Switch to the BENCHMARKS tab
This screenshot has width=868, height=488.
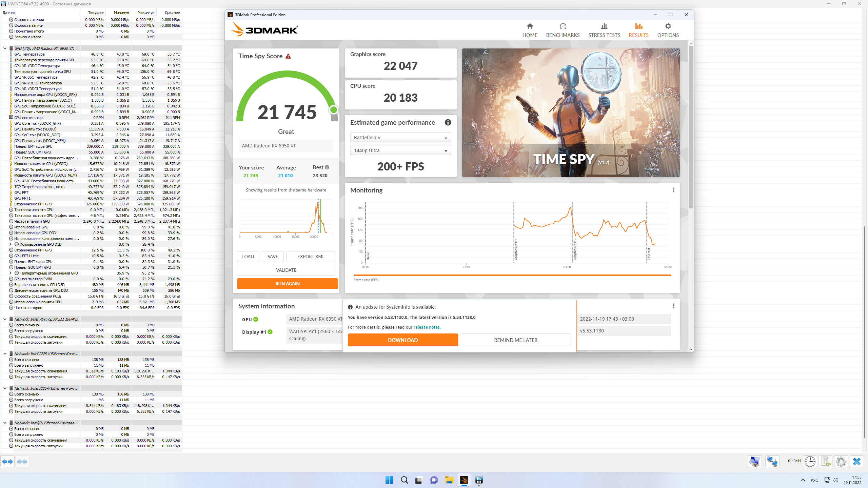(x=563, y=30)
